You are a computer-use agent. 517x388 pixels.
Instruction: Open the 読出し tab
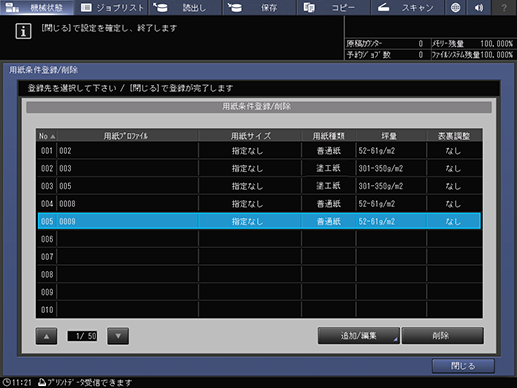pos(185,7)
